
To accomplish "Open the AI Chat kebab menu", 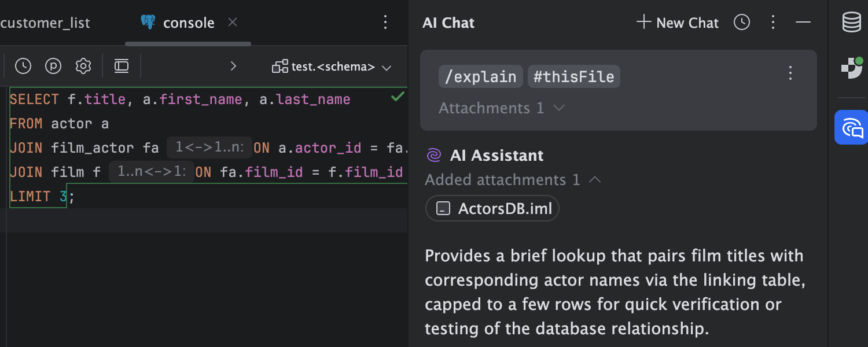I will pos(773,23).
